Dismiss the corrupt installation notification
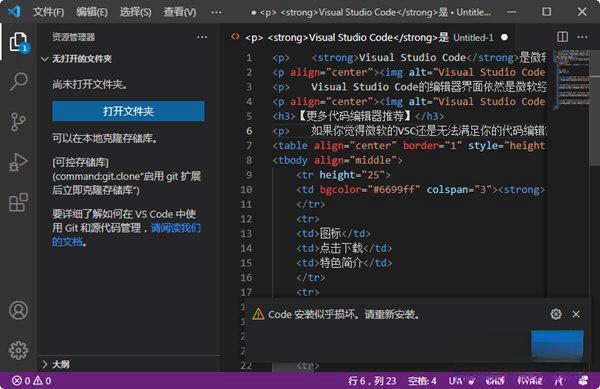 point(576,314)
